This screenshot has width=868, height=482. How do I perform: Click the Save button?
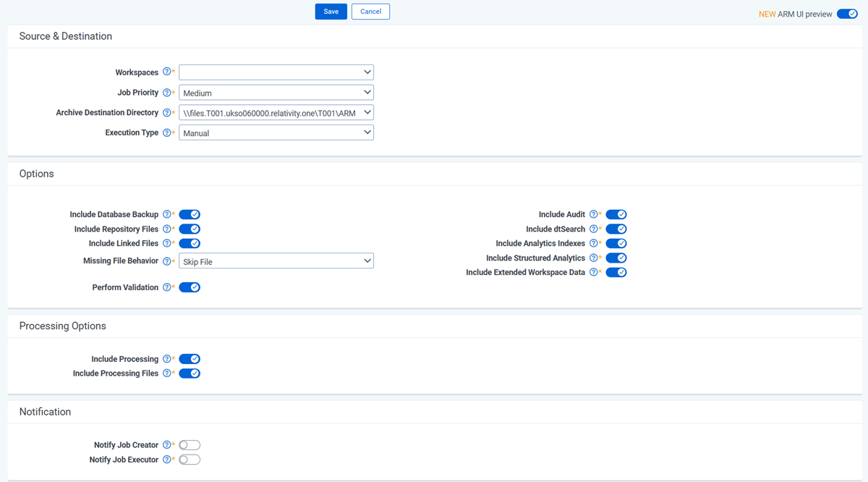(331, 12)
